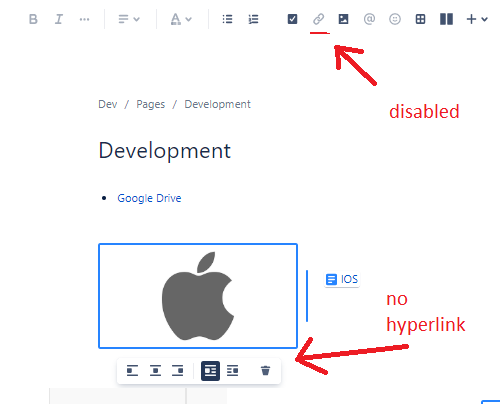Open the text alignment dropdown

129,19
